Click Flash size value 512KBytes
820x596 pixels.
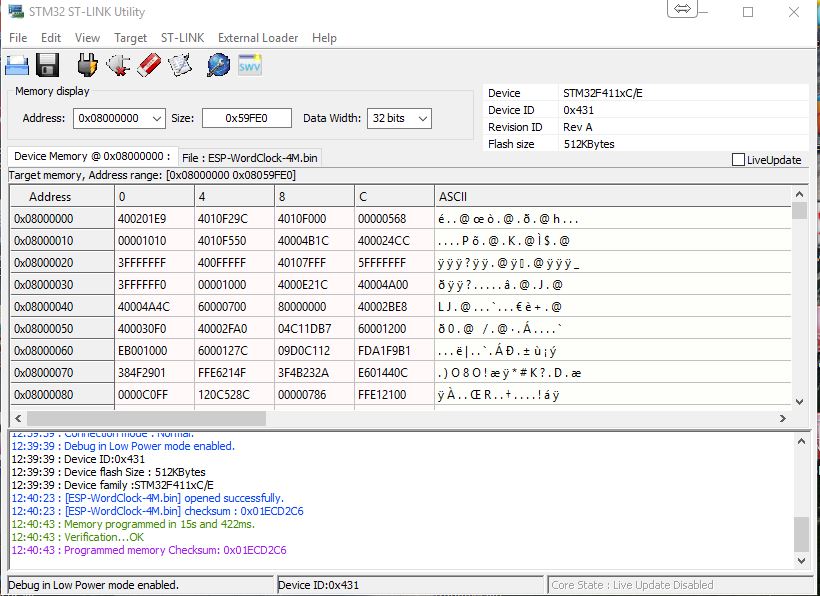[x=589, y=144]
